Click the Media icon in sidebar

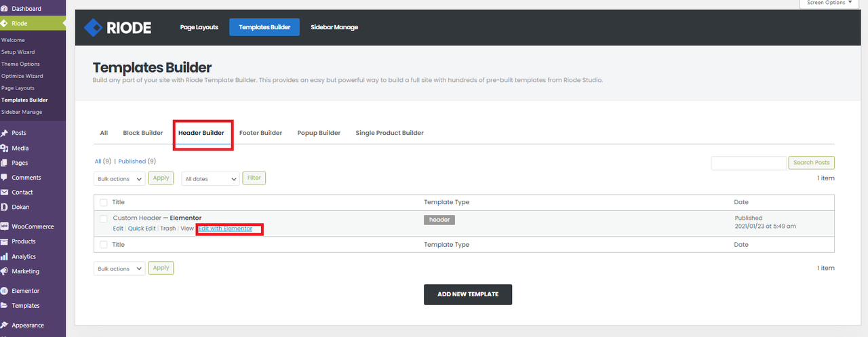point(4,148)
